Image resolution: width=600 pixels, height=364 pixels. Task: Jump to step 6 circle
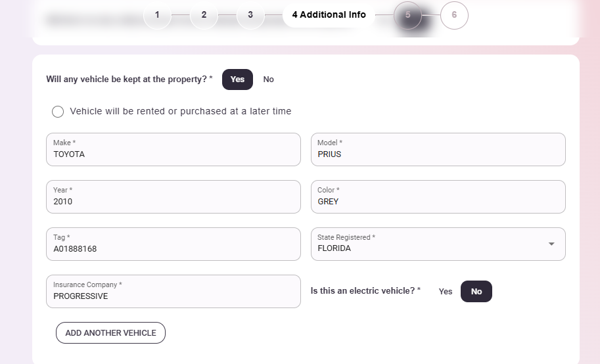454,15
